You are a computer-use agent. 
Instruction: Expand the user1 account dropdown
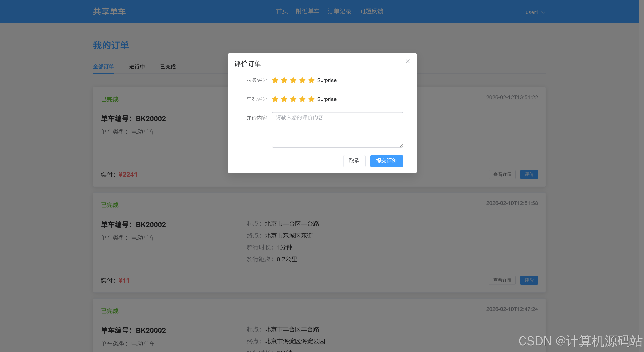535,12
